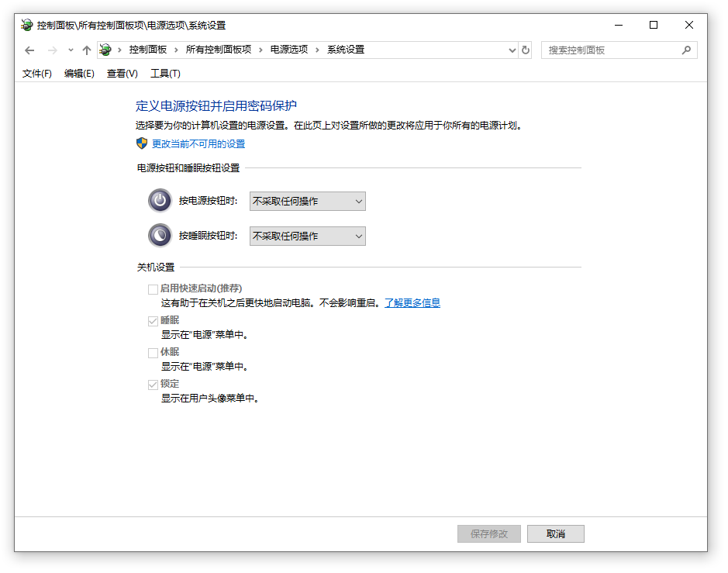Click the up-level arrow icon

[87, 50]
